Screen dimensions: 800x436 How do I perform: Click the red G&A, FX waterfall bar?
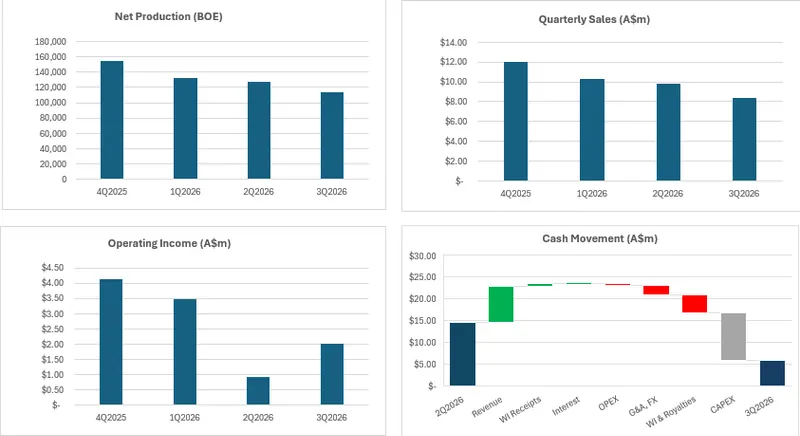click(x=656, y=290)
